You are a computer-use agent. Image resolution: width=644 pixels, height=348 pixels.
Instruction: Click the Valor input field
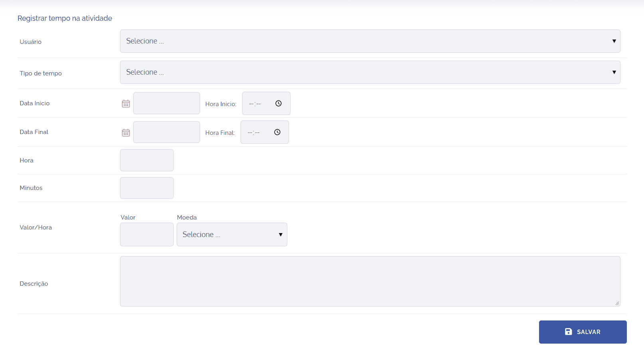pyautogui.click(x=147, y=234)
